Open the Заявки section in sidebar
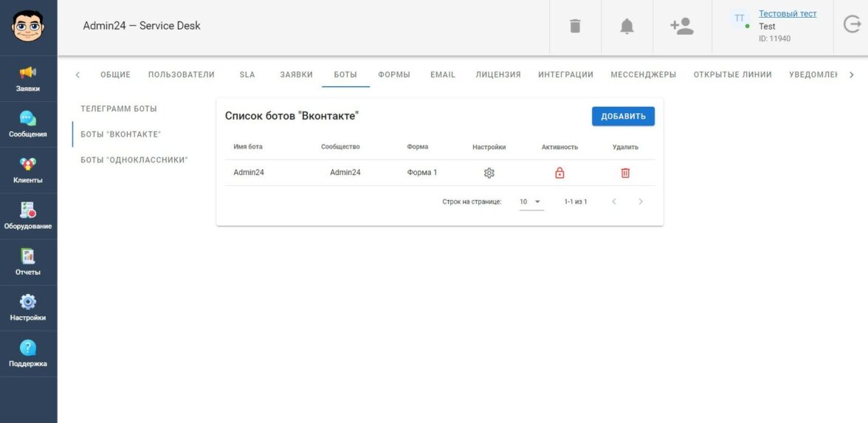The image size is (868, 423). (x=28, y=78)
